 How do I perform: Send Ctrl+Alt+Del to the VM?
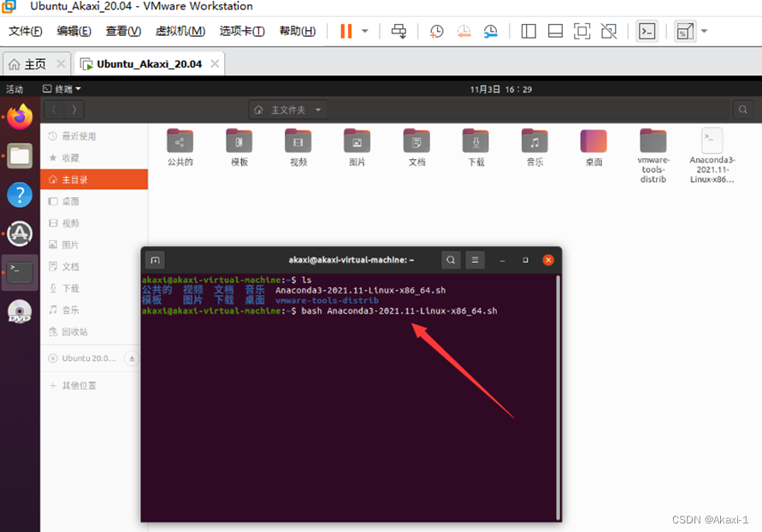pos(399,32)
